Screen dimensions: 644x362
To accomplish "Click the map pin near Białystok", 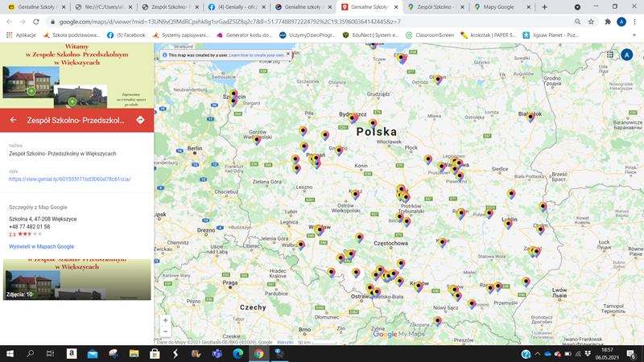I will pyautogui.click(x=530, y=116).
